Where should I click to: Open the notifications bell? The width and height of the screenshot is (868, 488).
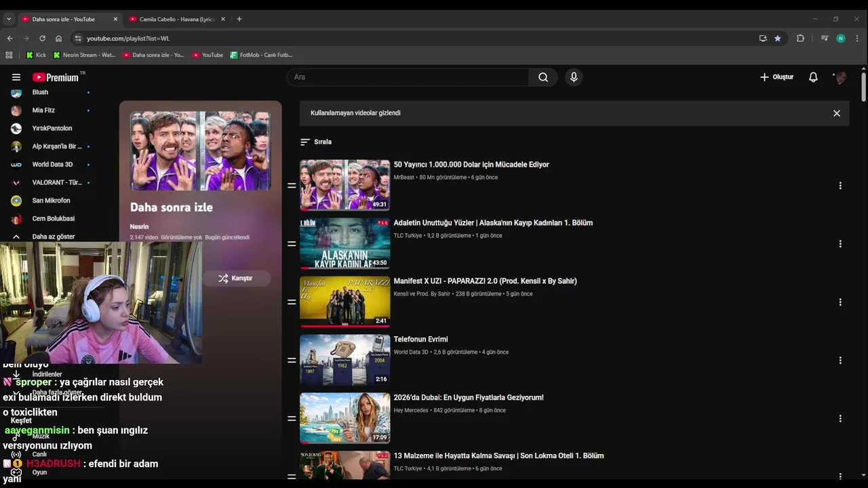click(813, 77)
